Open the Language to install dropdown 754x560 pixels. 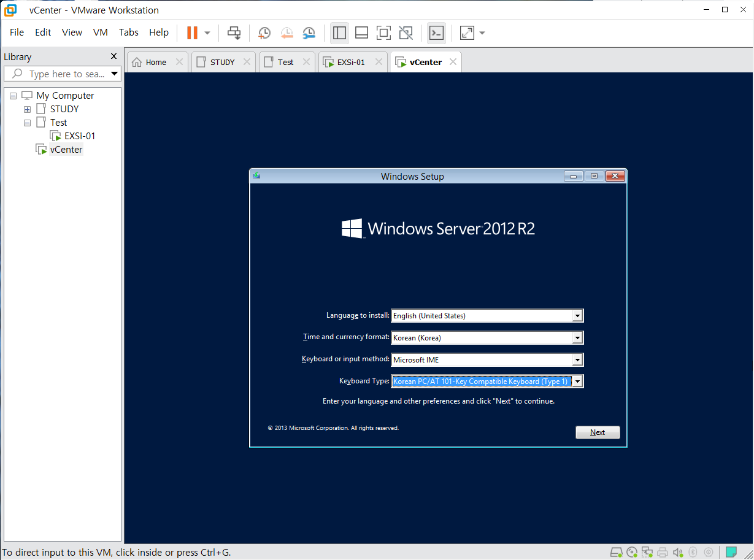coord(577,316)
